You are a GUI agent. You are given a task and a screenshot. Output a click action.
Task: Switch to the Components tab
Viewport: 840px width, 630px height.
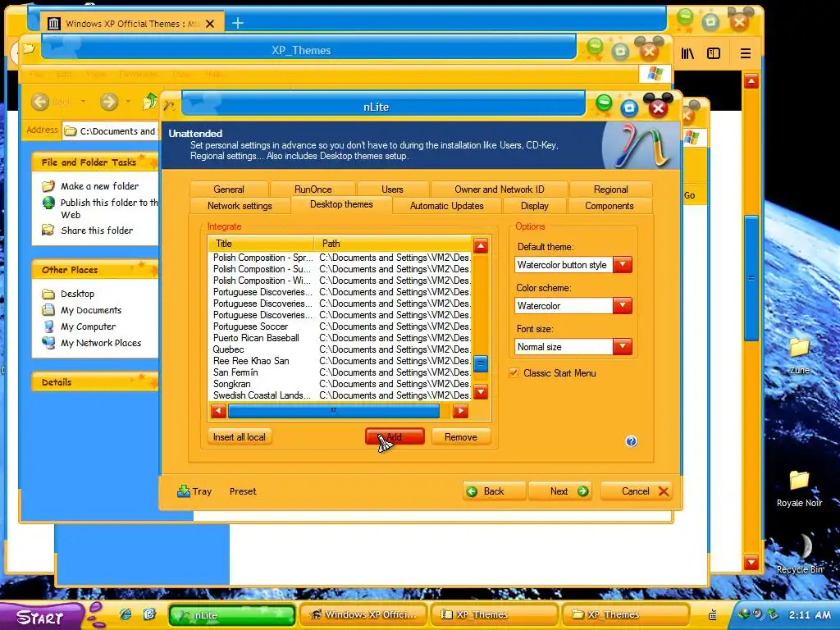point(609,206)
